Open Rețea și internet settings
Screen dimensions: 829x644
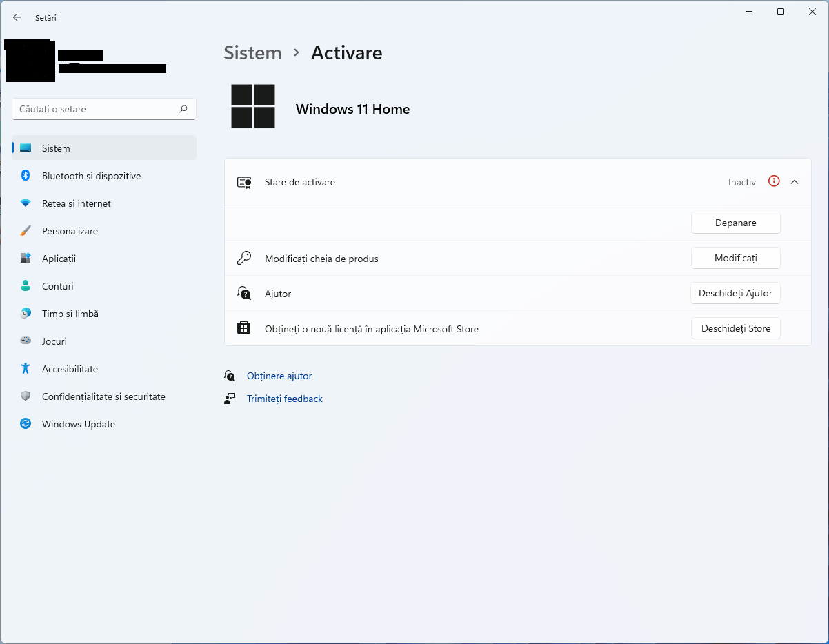click(104, 203)
